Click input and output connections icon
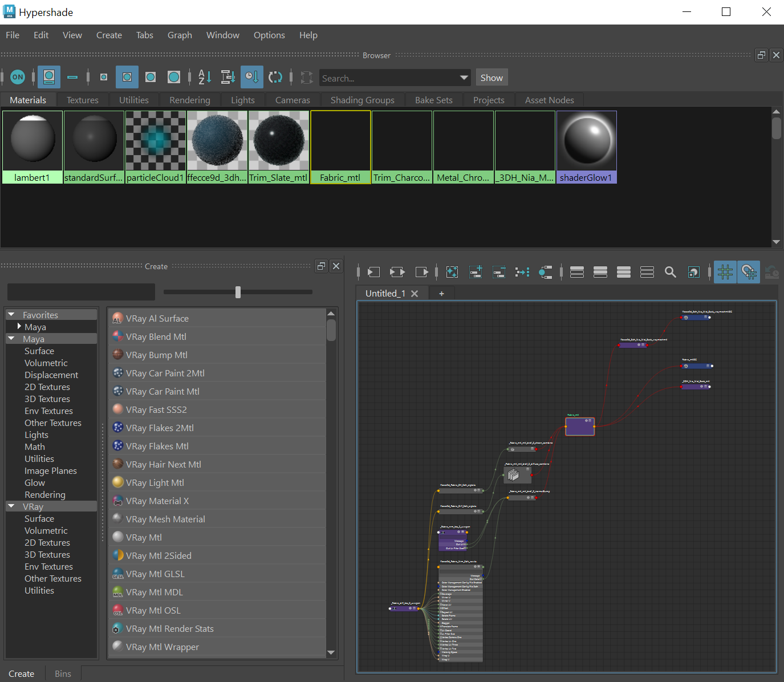784x682 pixels. click(x=397, y=272)
